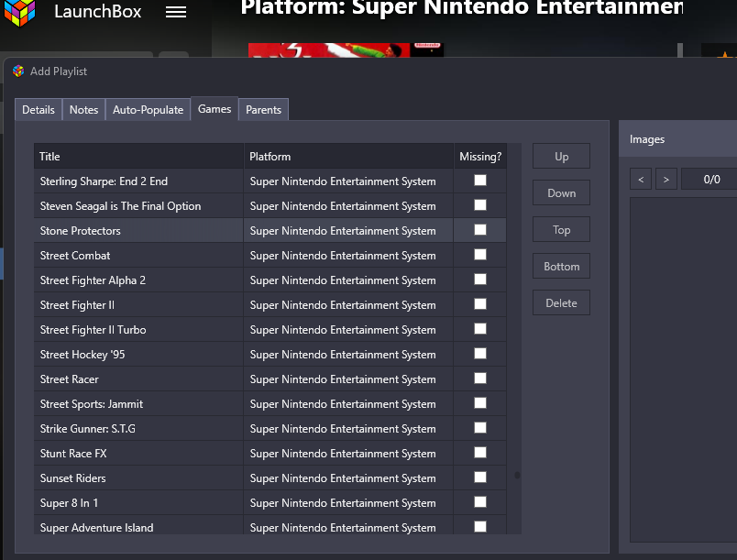Toggle Missing checkbox for Sterling Sharpe: End 2 End
This screenshot has height=560, width=737.
[x=480, y=181]
